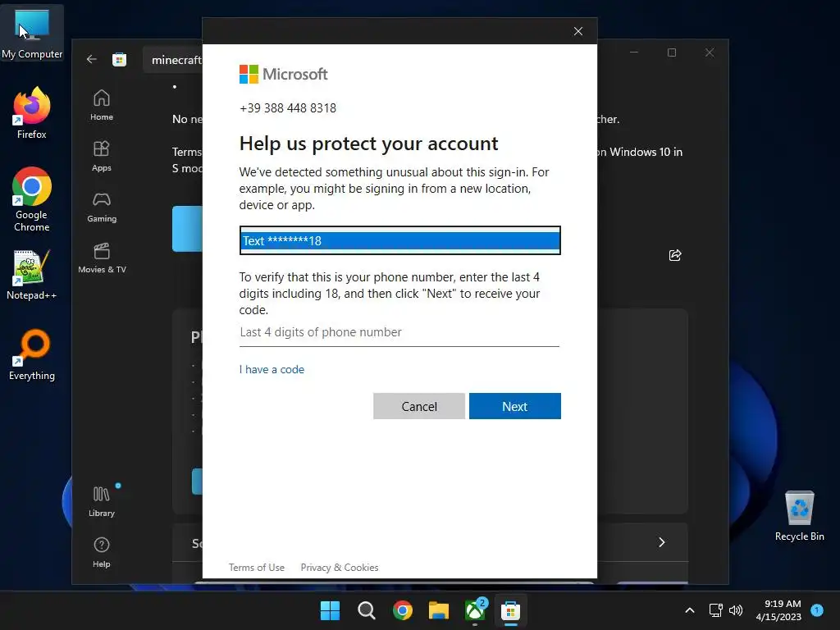
Task: Minimize the Microsoft Store window
Action: [634, 52]
